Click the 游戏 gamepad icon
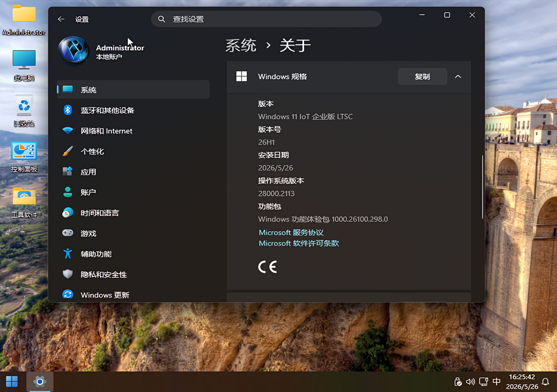This screenshot has height=392, width=557. point(68,233)
